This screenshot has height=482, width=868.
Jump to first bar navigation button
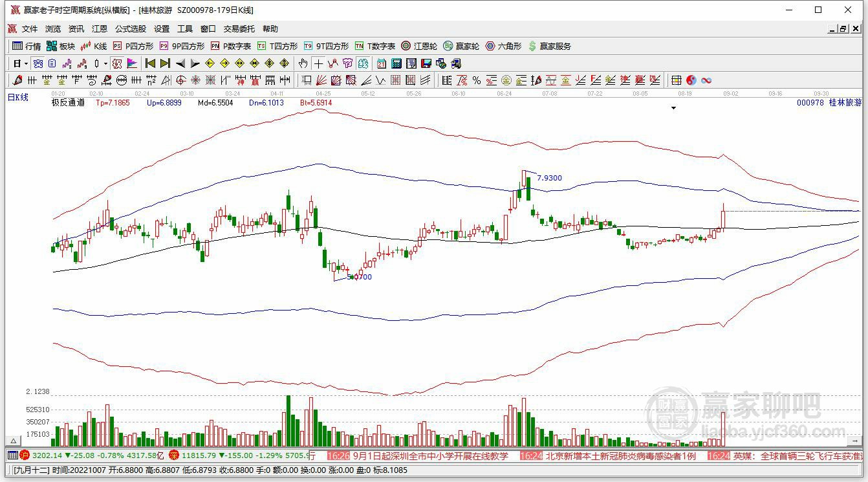(x=150, y=63)
